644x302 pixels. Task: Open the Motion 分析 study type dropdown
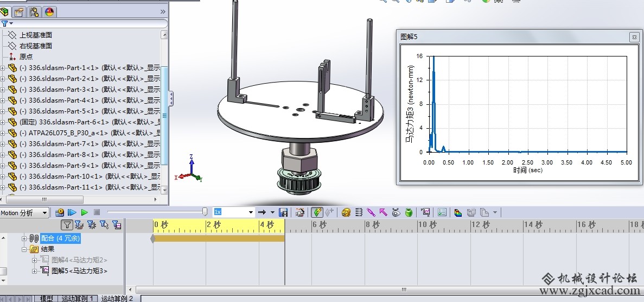point(24,213)
